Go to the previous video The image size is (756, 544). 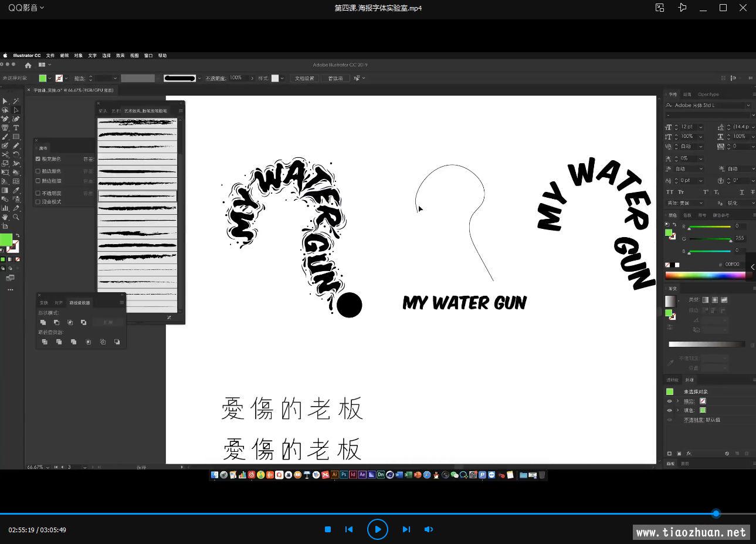click(349, 529)
